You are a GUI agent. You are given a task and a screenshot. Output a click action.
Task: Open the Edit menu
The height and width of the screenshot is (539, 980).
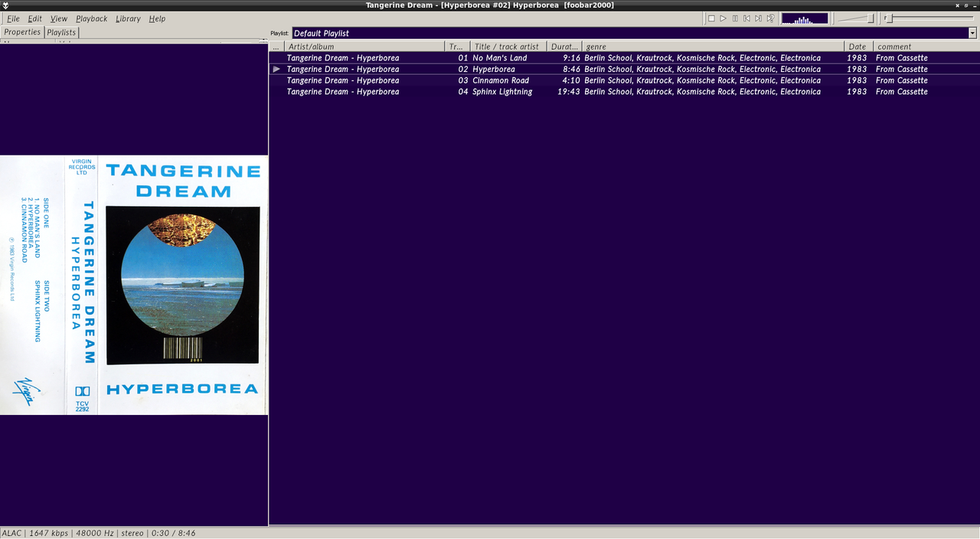(x=35, y=18)
